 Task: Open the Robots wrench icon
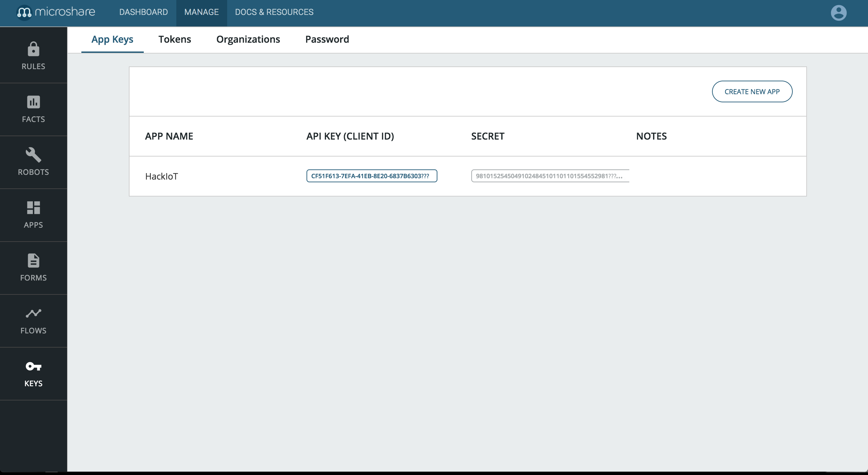click(33, 155)
